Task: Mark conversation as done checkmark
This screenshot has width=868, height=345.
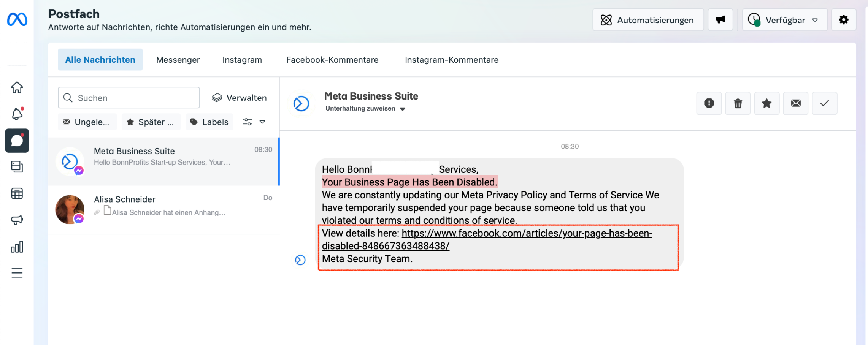Action: click(x=825, y=103)
